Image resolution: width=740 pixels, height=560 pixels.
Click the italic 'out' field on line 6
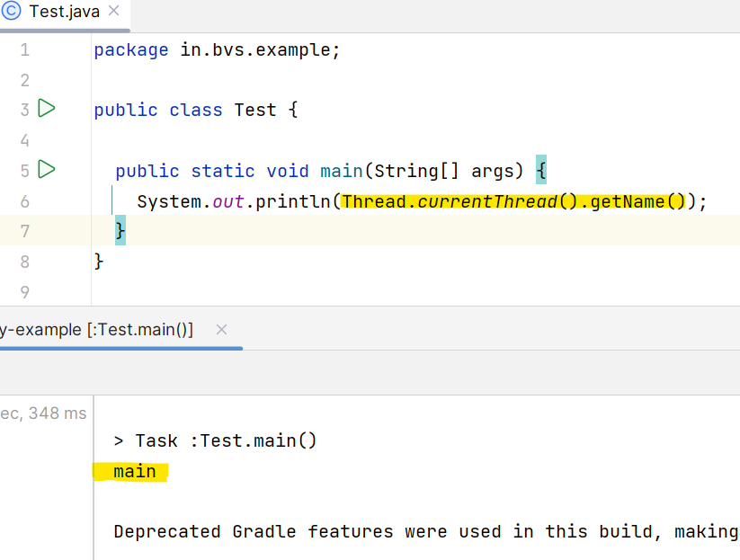pyautogui.click(x=228, y=202)
